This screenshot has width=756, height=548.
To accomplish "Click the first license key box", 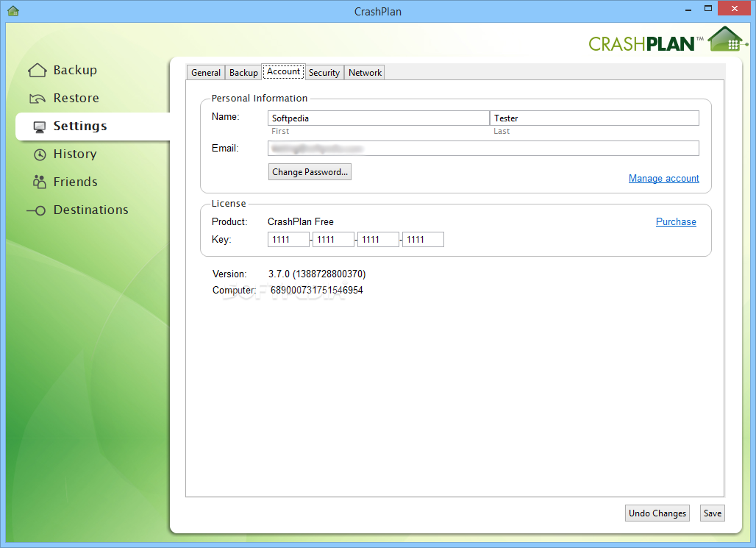I will pos(288,239).
